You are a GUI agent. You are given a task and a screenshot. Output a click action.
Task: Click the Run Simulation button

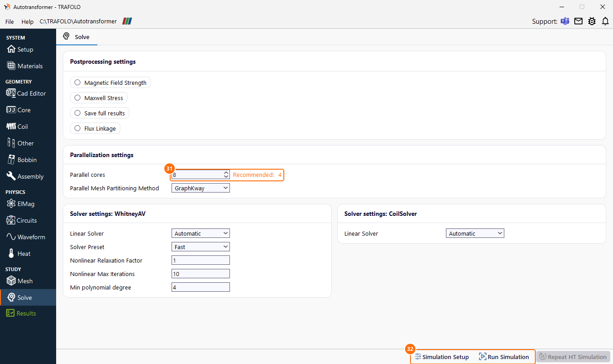click(x=504, y=357)
